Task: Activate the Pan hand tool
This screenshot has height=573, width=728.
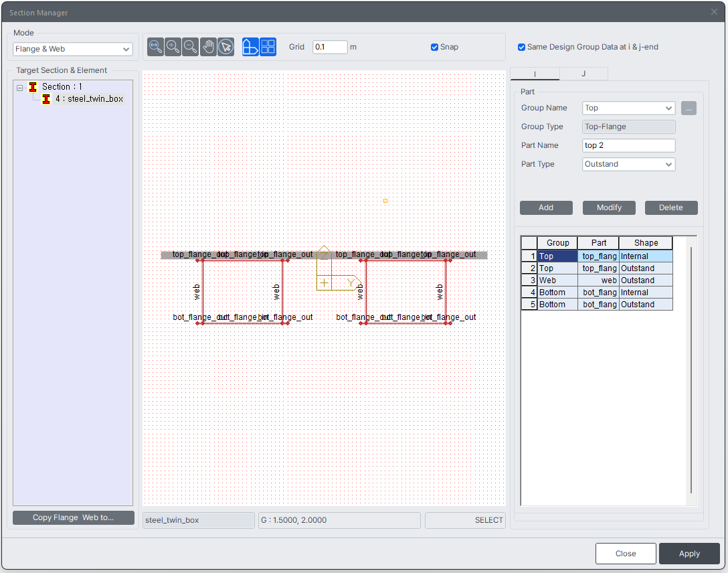Action: point(209,47)
